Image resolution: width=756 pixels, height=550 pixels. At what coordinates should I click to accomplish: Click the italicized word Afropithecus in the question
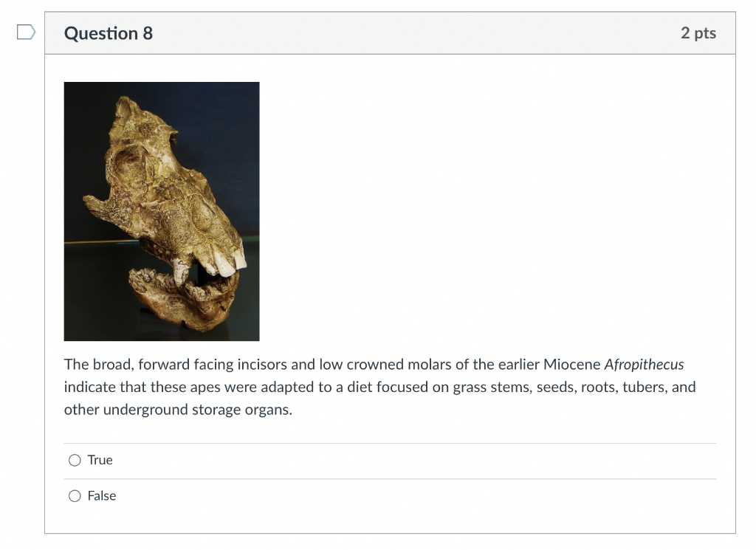click(x=643, y=364)
